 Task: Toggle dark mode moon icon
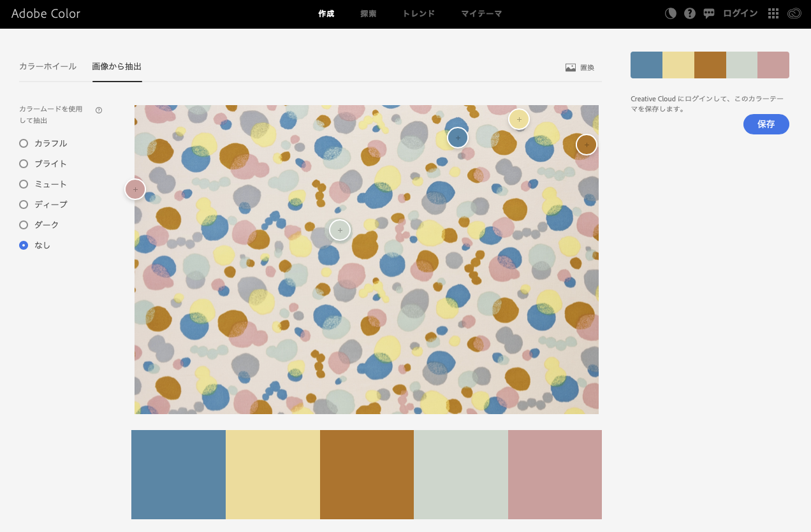click(671, 13)
